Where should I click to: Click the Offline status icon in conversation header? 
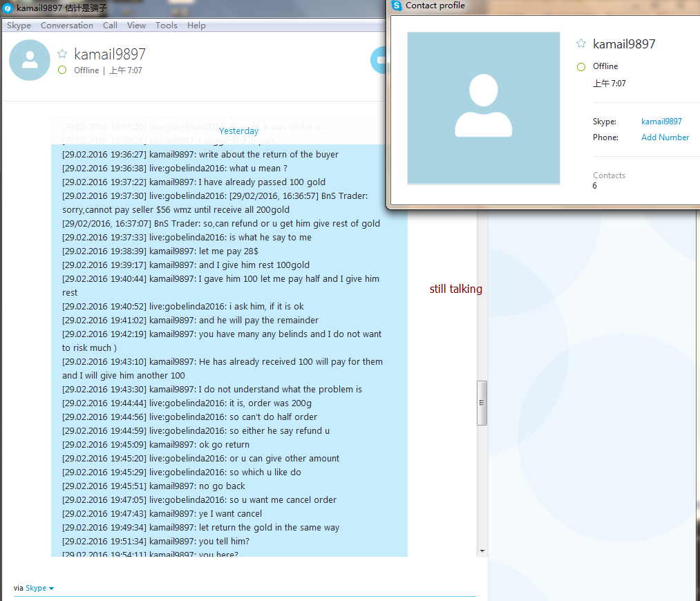(62, 70)
